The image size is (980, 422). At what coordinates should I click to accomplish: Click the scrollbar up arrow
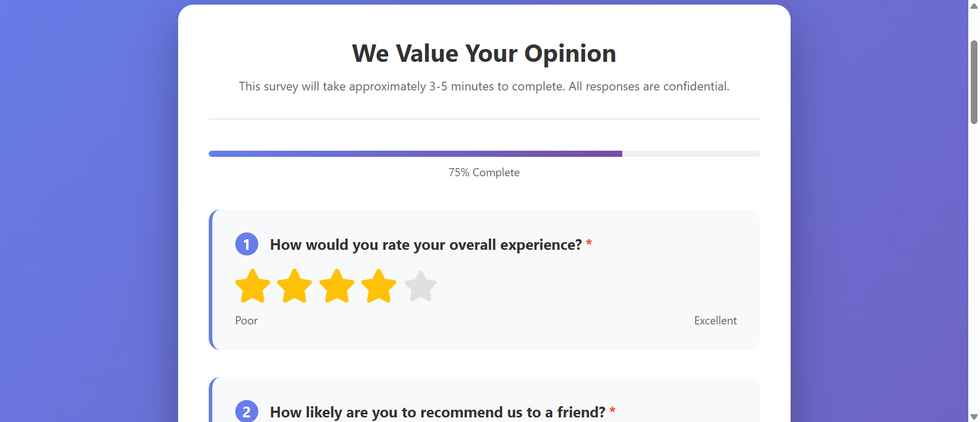[x=974, y=5]
